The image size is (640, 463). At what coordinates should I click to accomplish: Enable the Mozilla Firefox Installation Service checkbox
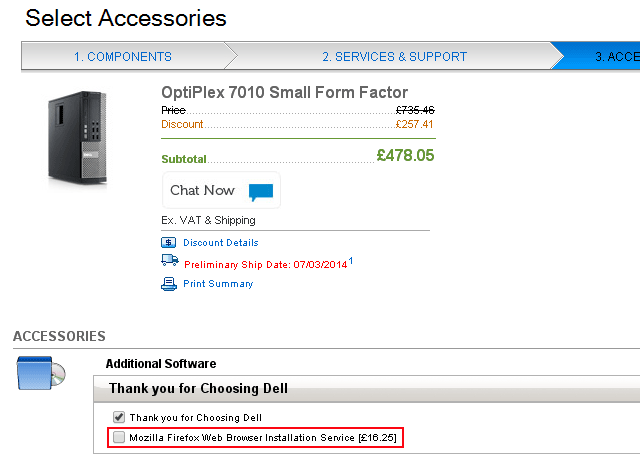point(119,438)
